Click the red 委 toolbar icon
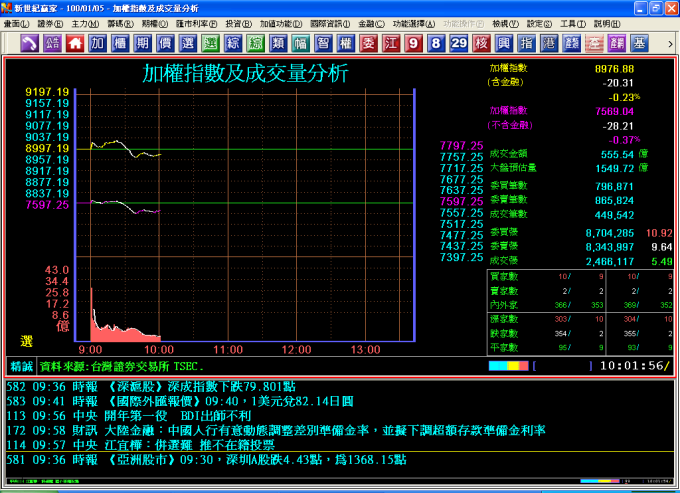680x493 pixels. 368,43
